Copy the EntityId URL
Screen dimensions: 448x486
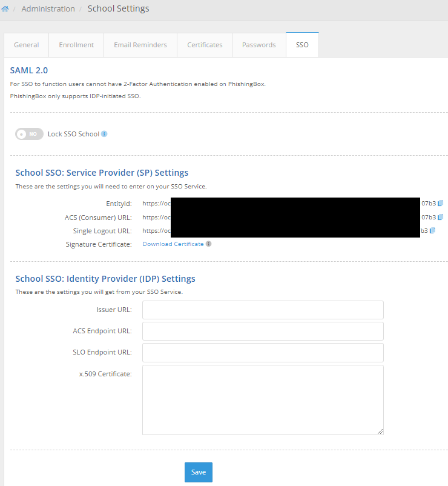coord(441,204)
